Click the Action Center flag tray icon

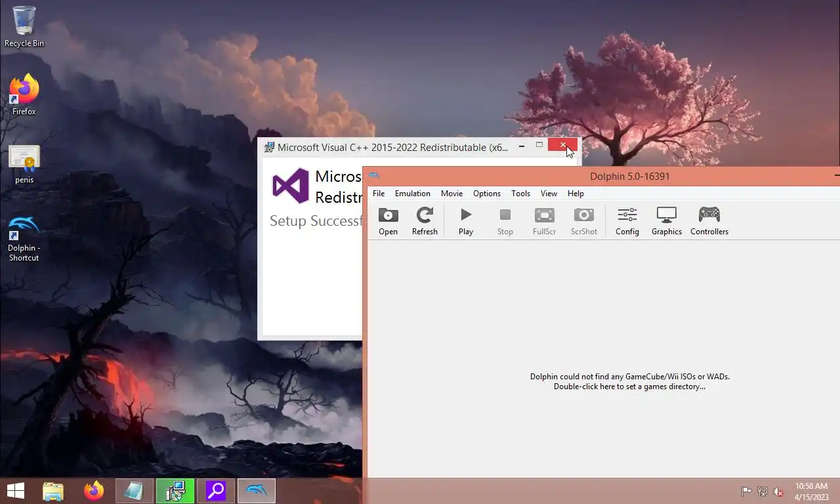(x=746, y=492)
